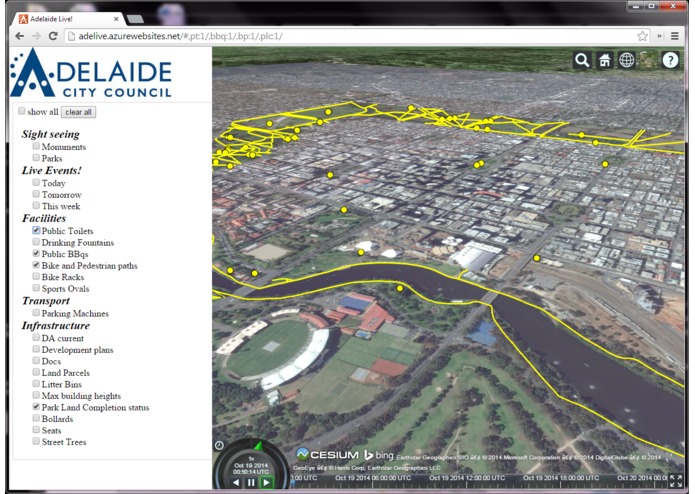Open the navigation help question icon
The image size is (695, 494).
click(x=671, y=60)
